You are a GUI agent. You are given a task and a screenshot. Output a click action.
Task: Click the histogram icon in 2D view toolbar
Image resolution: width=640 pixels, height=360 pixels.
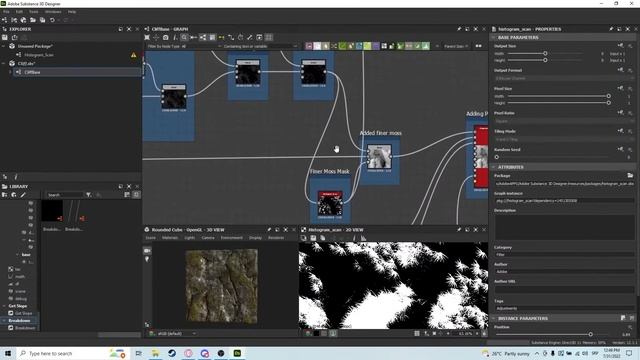pyautogui.click(x=363, y=238)
